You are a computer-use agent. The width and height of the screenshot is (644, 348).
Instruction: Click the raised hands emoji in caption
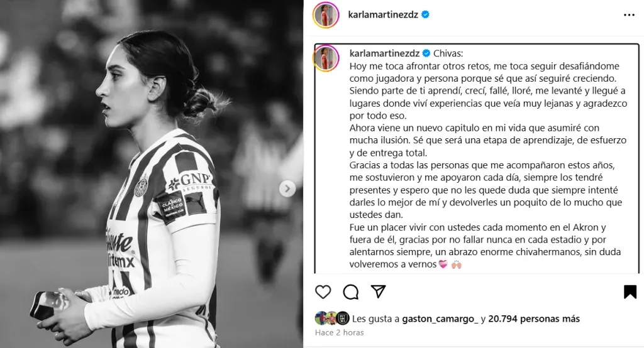pos(457,264)
